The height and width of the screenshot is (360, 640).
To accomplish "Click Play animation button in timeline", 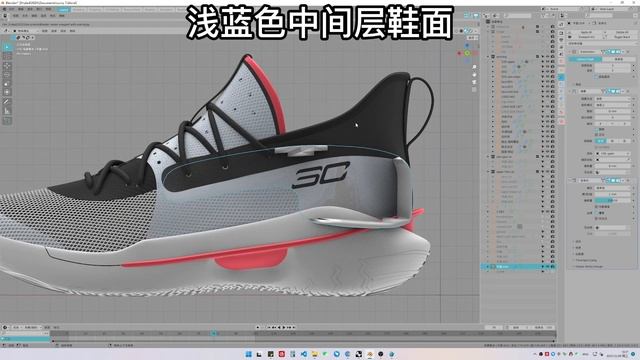I will point(284,327).
